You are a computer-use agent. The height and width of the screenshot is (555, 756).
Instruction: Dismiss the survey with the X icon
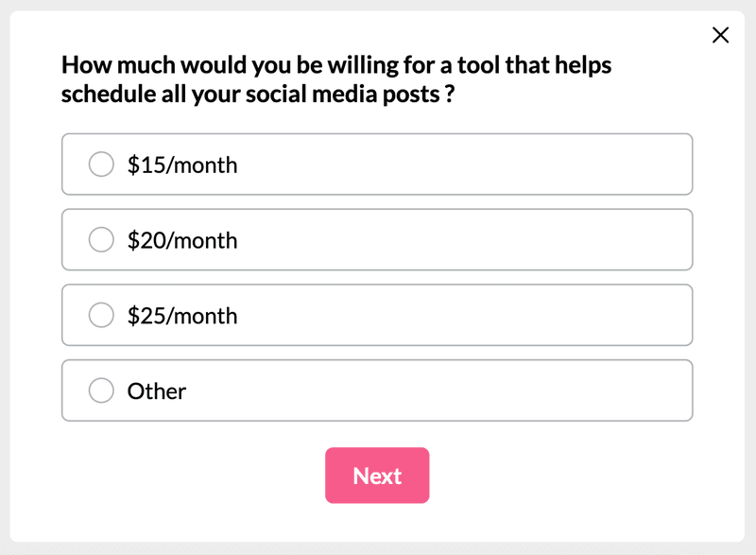pyautogui.click(x=720, y=35)
